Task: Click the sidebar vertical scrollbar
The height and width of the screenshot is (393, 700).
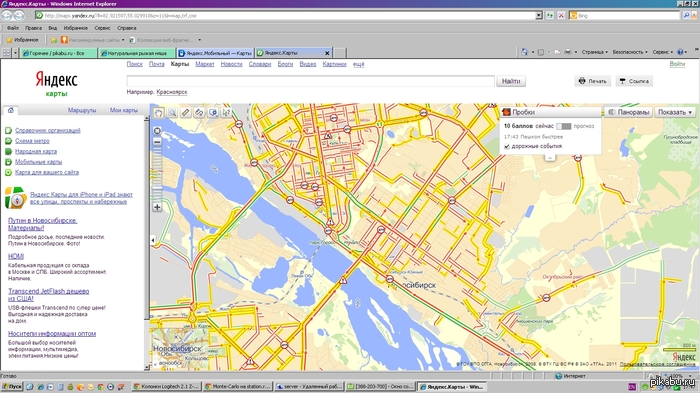Action: (x=146, y=243)
